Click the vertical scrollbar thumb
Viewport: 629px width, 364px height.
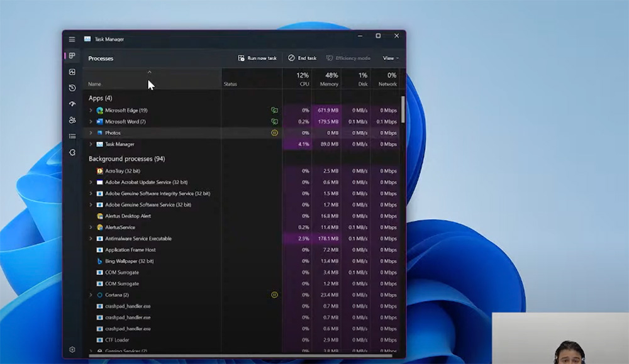pos(403,109)
